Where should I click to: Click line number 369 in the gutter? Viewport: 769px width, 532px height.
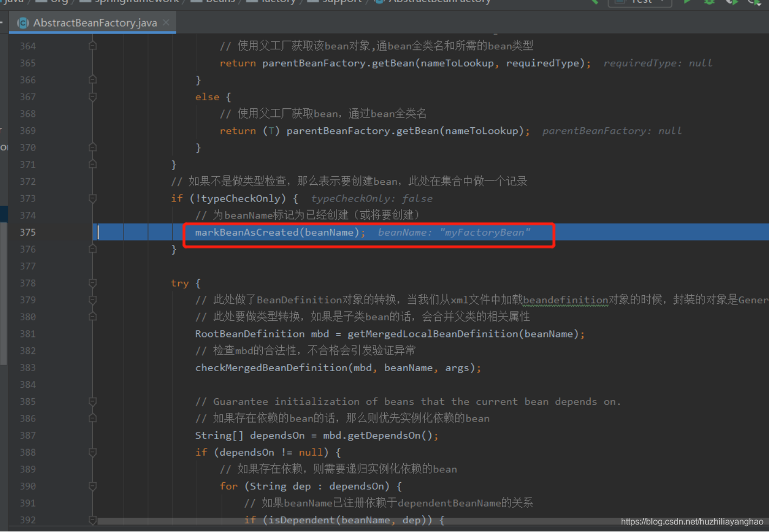28,131
